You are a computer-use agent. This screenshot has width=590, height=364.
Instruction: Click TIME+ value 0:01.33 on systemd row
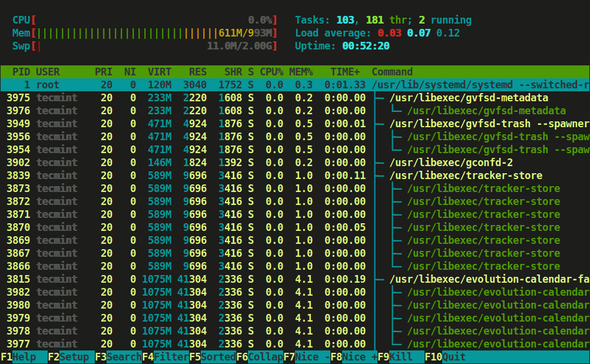(x=345, y=85)
